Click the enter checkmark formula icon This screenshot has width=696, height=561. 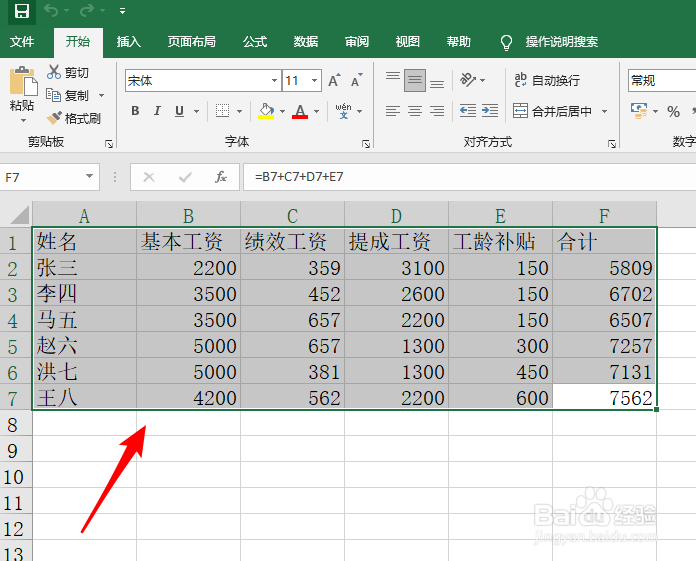click(185, 177)
